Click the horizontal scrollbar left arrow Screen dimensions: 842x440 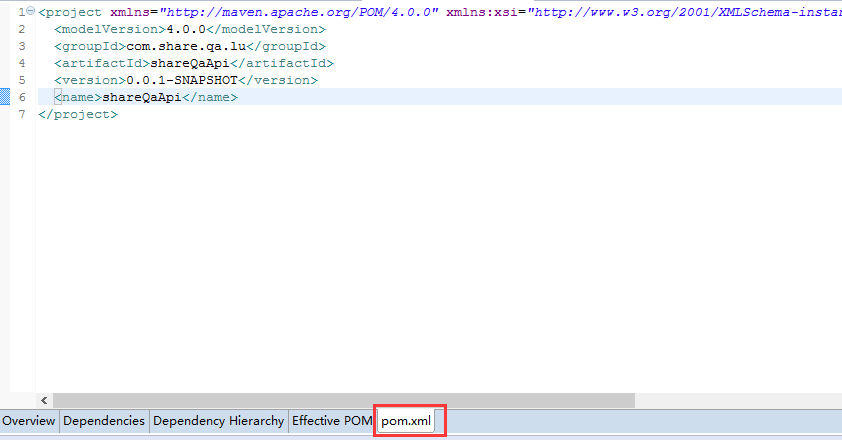click(x=44, y=400)
